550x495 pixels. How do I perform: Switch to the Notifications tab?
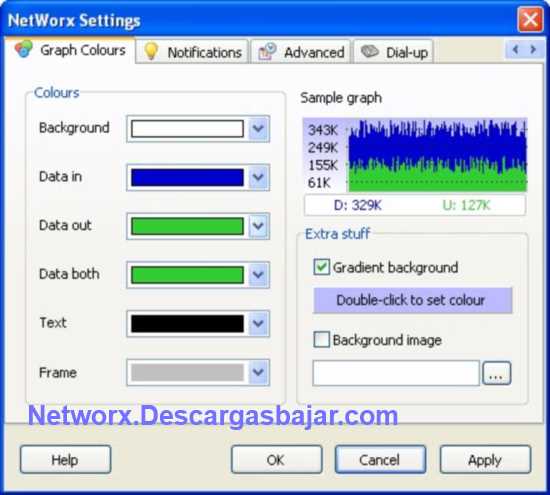tap(192, 52)
